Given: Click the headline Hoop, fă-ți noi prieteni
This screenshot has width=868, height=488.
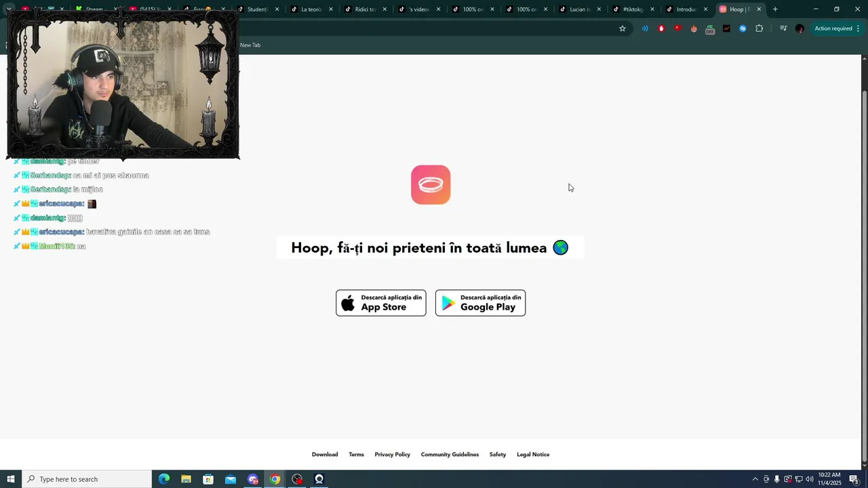Looking at the screenshot, I should (x=430, y=248).
